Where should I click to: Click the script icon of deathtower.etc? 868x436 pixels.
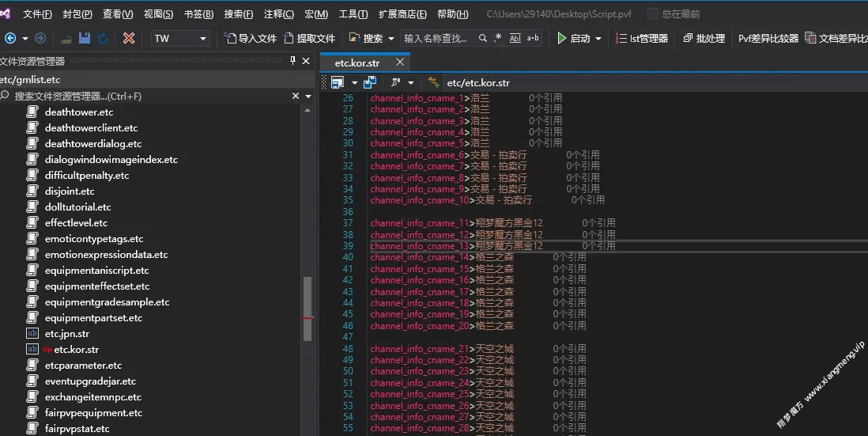pos(32,112)
